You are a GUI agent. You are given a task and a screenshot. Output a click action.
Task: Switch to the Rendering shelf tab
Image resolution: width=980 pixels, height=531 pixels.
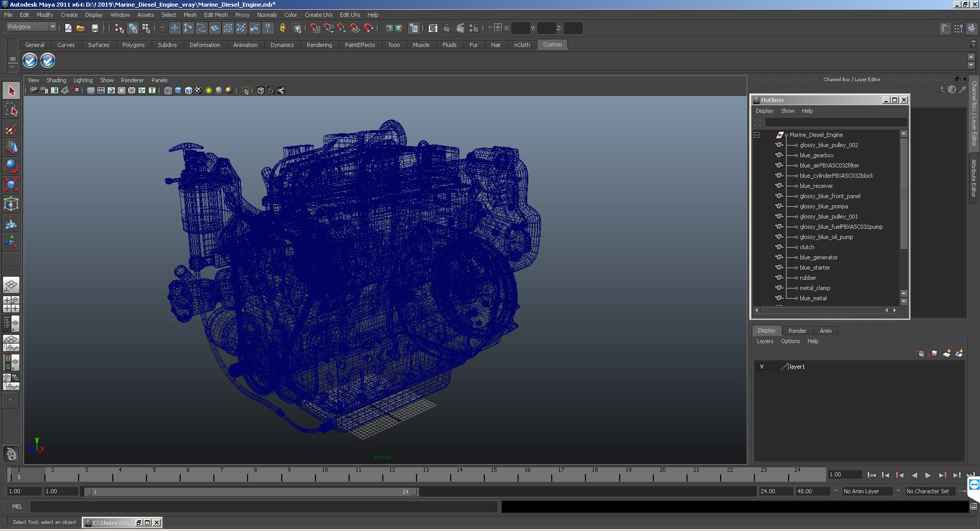click(x=319, y=45)
